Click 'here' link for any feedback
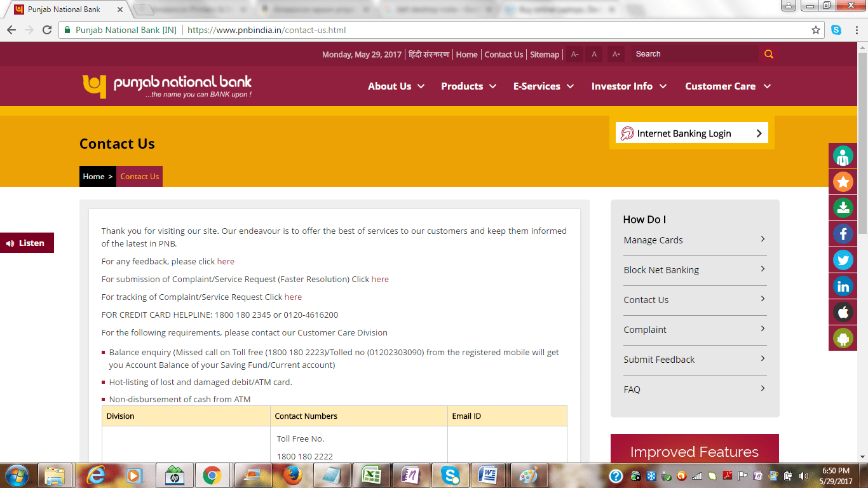Image resolution: width=868 pixels, height=488 pixels. click(226, 261)
